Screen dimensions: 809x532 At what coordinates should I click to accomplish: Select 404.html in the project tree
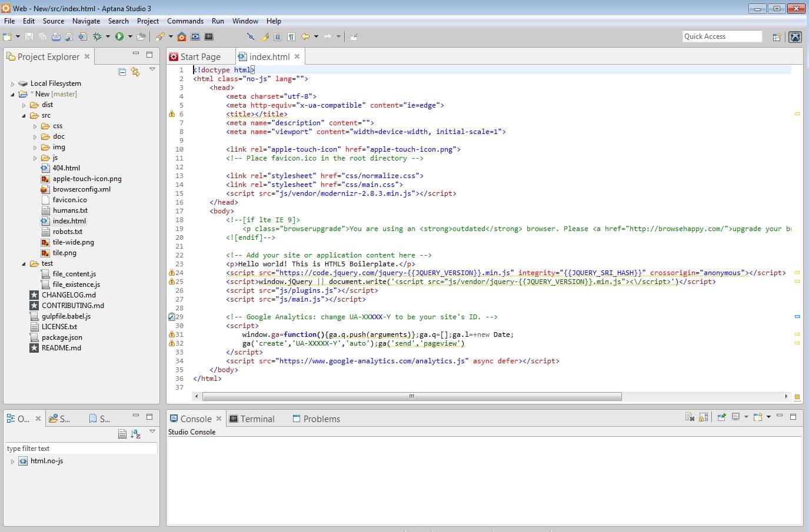pos(66,168)
